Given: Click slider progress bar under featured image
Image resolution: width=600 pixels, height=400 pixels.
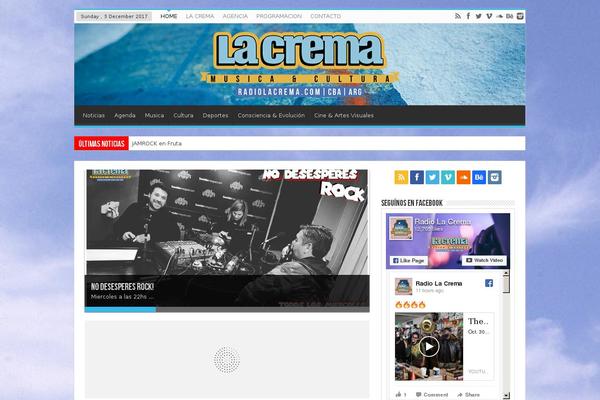Looking at the screenshot, I should (227, 309).
